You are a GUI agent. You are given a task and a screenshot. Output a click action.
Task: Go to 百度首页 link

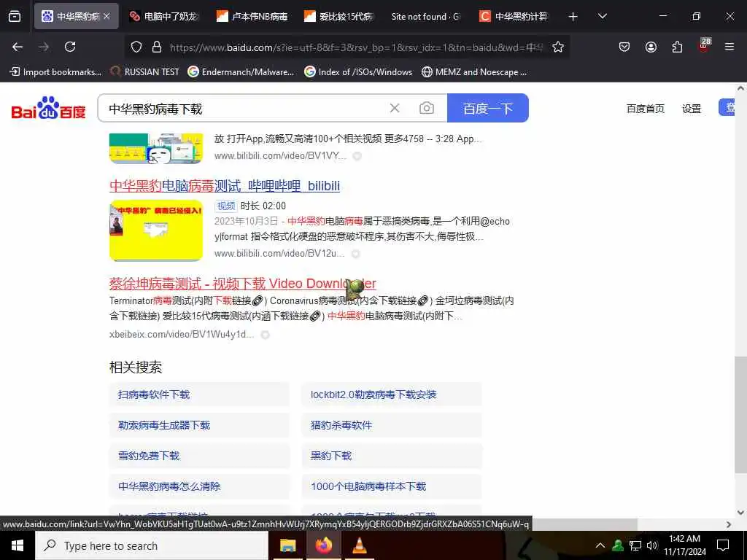click(x=645, y=109)
